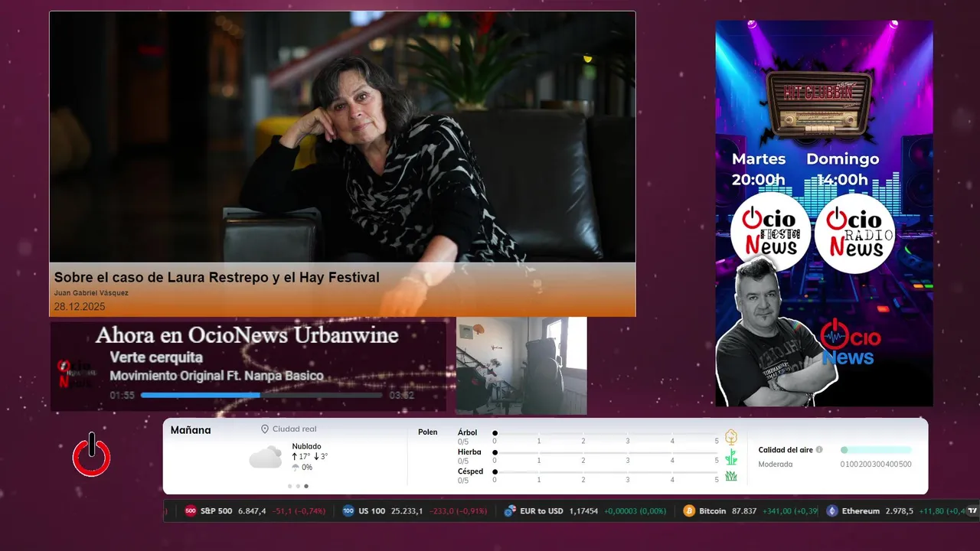
Task: Click the OcioNews logo beside the song title
Action: pos(77,373)
